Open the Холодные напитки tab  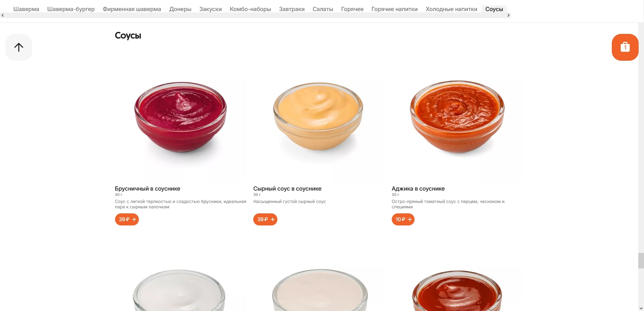451,9
